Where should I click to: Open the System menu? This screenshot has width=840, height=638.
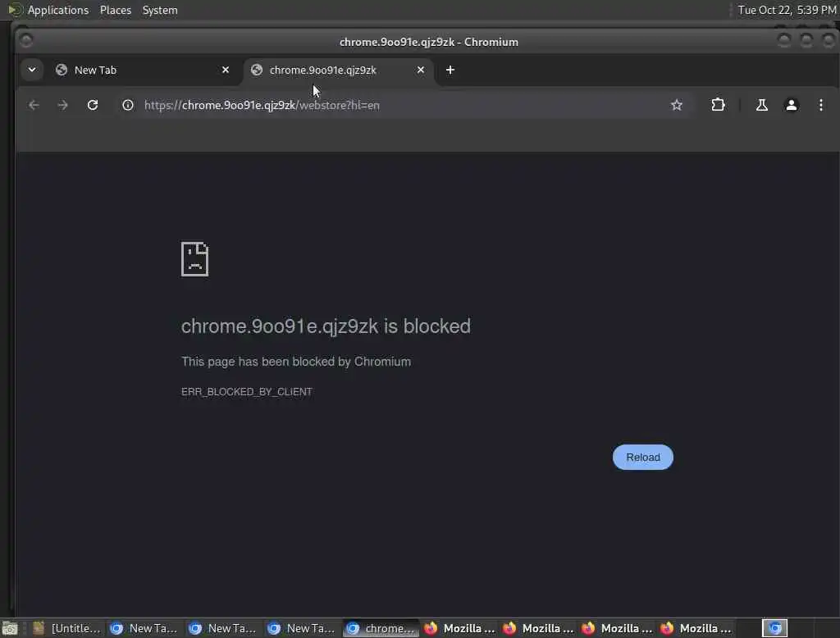[x=160, y=10]
